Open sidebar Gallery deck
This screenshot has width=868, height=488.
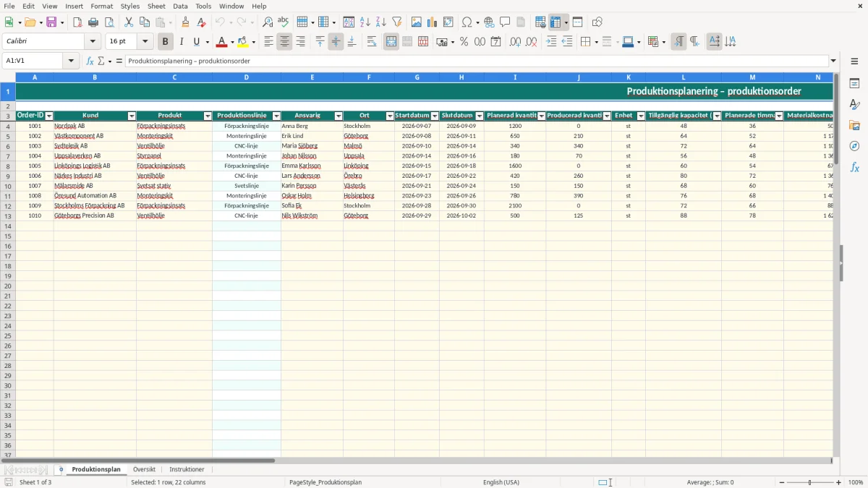coord(854,126)
